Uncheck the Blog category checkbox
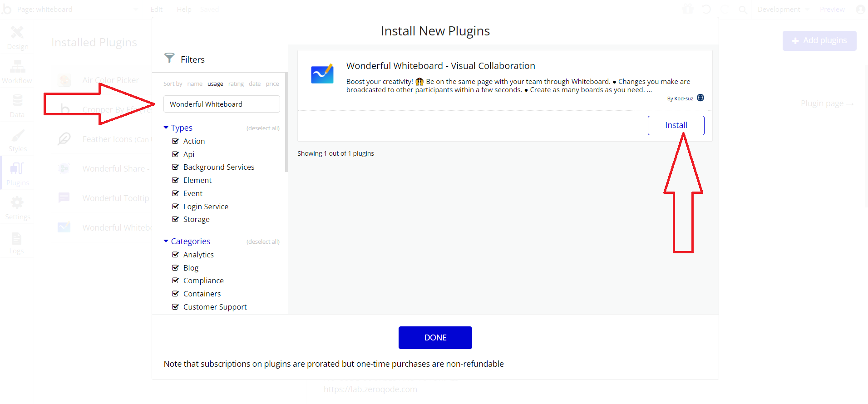Image resolution: width=868 pixels, height=404 pixels. [x=175, y=268]
